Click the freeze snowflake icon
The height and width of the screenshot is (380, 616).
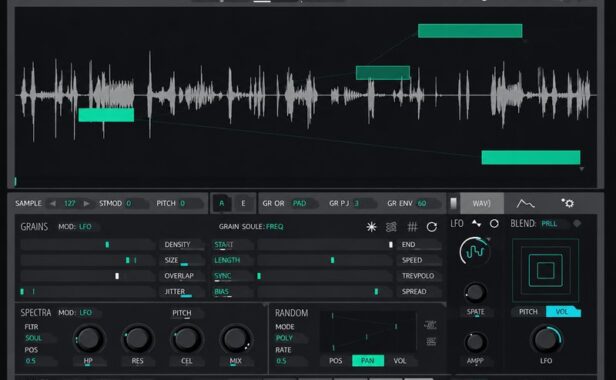pos(371,227)
